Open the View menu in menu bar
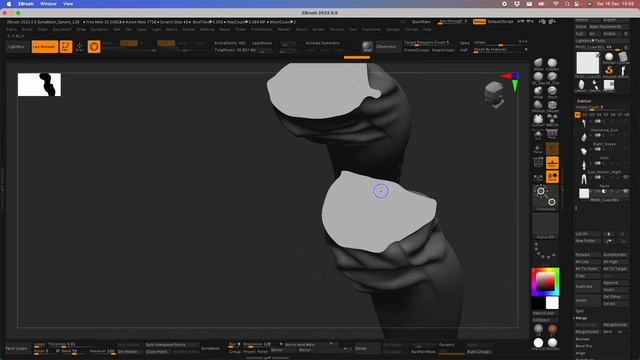This screenshot has width=640, height=360. click(x=68, y=4)
